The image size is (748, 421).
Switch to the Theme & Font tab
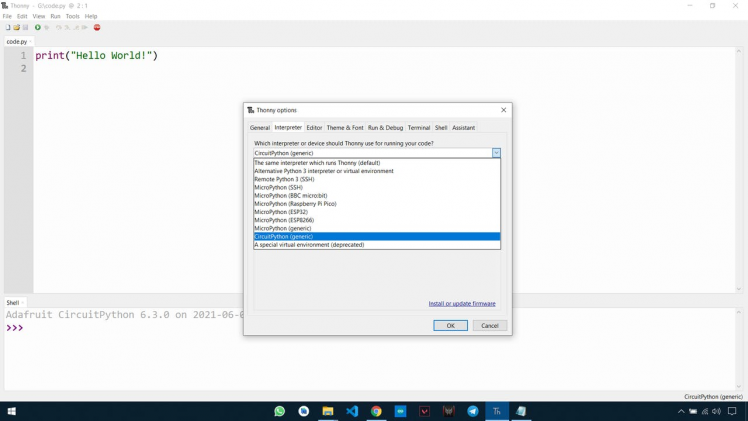point(345,128)
